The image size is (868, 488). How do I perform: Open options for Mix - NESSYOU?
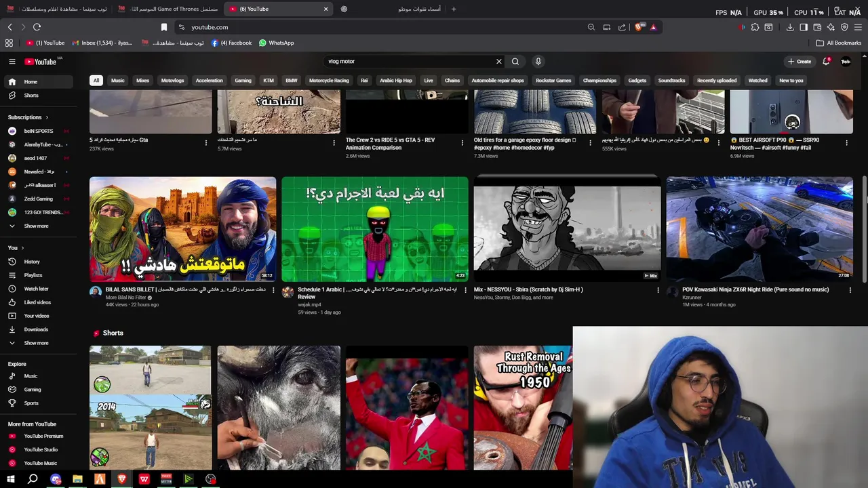click(658, 290)
